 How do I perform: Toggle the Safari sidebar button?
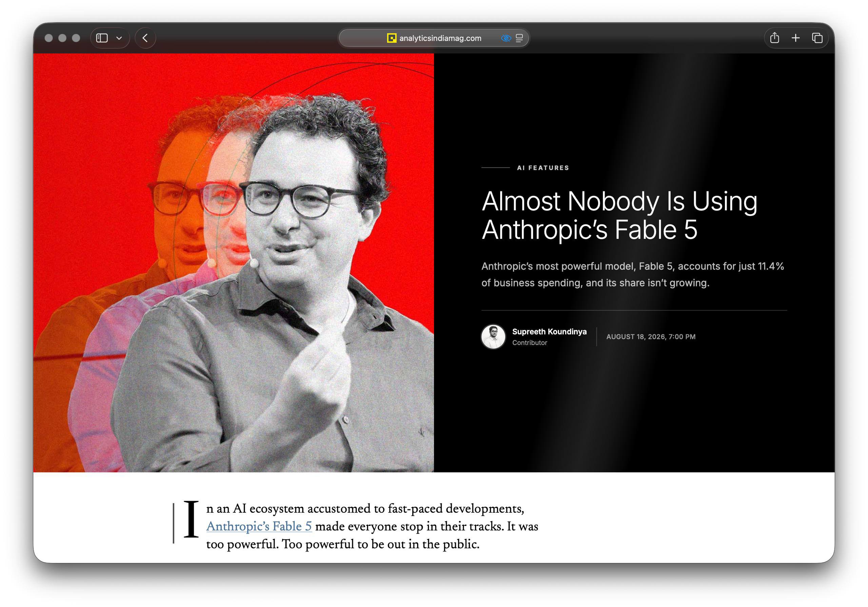point(102,38)
